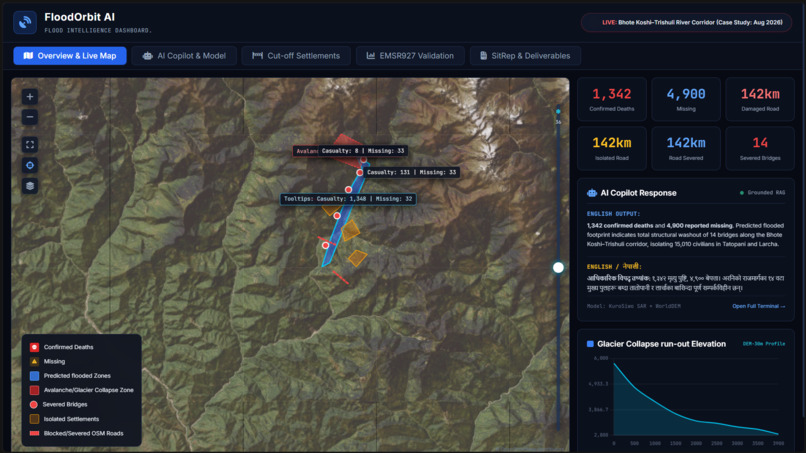Click the 142km Road Severed card
The image size is (806, 453).
(x=686, y=148)
